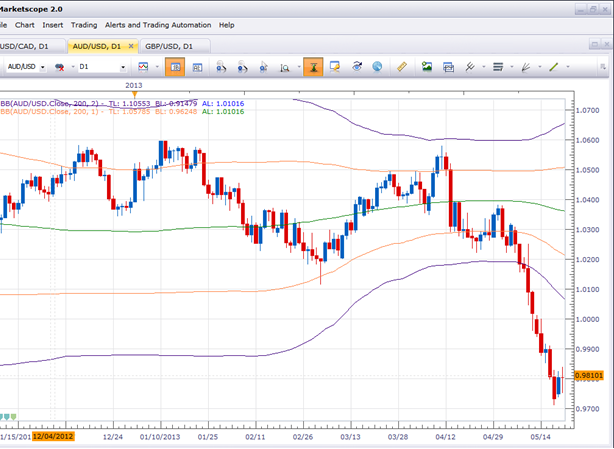The height and width of the screenshot is (449, 614).
Task: Toggle the first highlighted orange chart mode button
Action: tap(174, 67)
